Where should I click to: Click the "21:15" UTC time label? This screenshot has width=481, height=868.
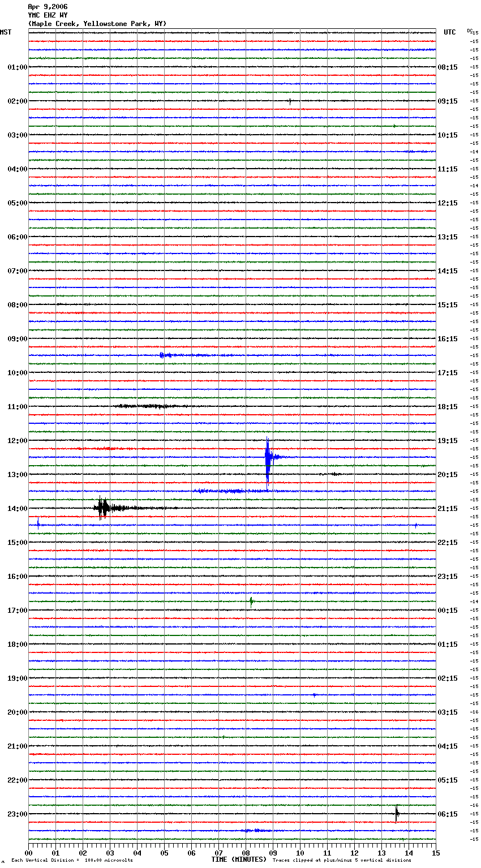click(448, 509)
